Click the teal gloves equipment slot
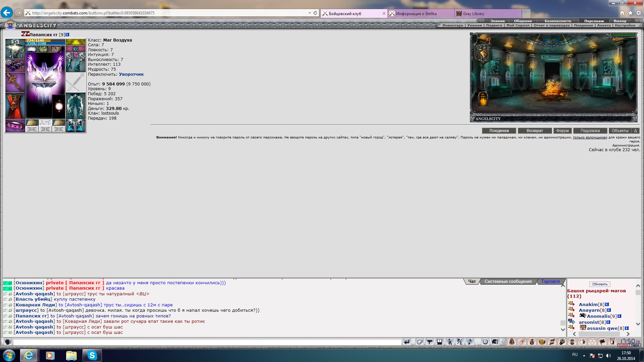644x362 pixels. (75, 65)
